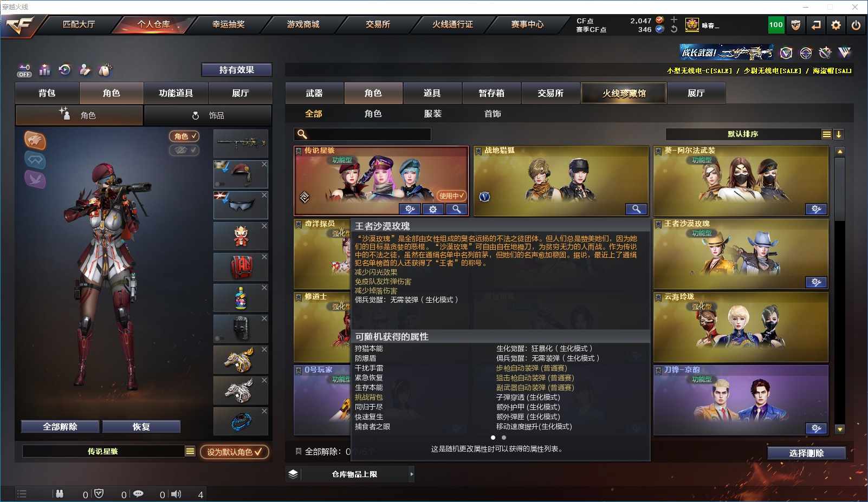Image resolution: width=868 pixels, height=502 pixels.
Task: Toggle the key OFF switch
Action: (x=24, y=70)
